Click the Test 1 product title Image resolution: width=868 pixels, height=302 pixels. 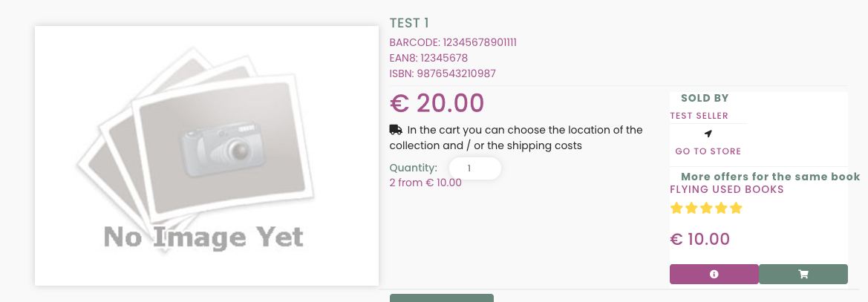pyautogui.click(x=409, y=23)
